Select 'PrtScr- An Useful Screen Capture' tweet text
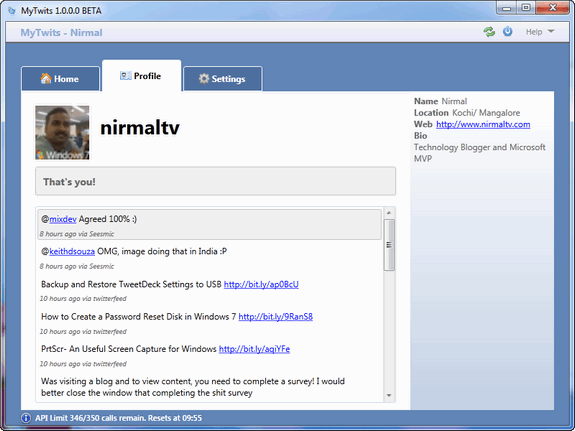This screenshot has height=431, width=575. [129, 349]
